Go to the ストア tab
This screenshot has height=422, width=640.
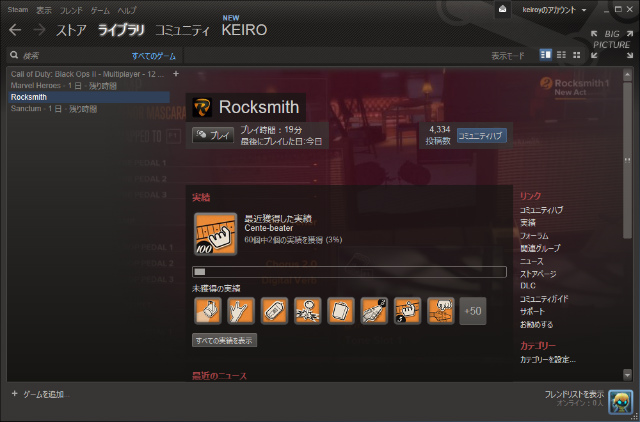71,30
